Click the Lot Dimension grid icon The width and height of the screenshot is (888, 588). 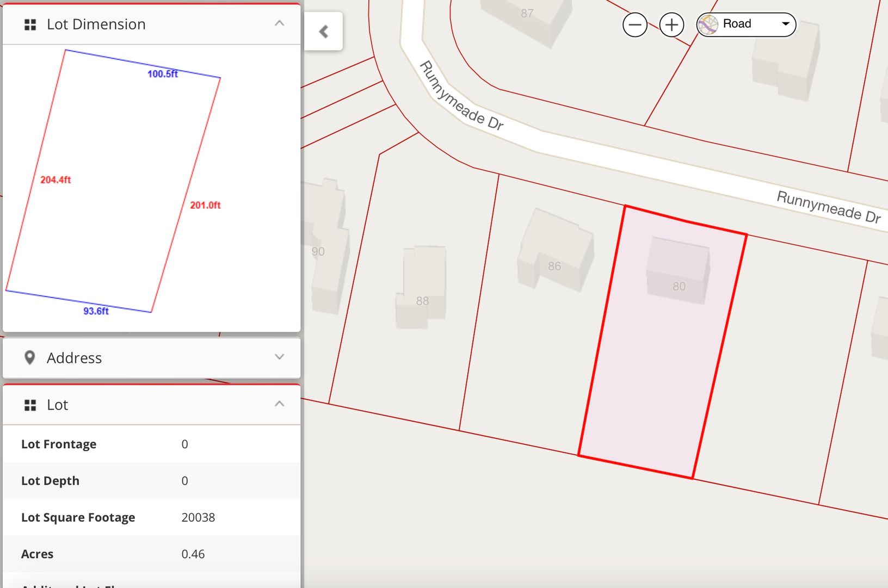[30, 24]
